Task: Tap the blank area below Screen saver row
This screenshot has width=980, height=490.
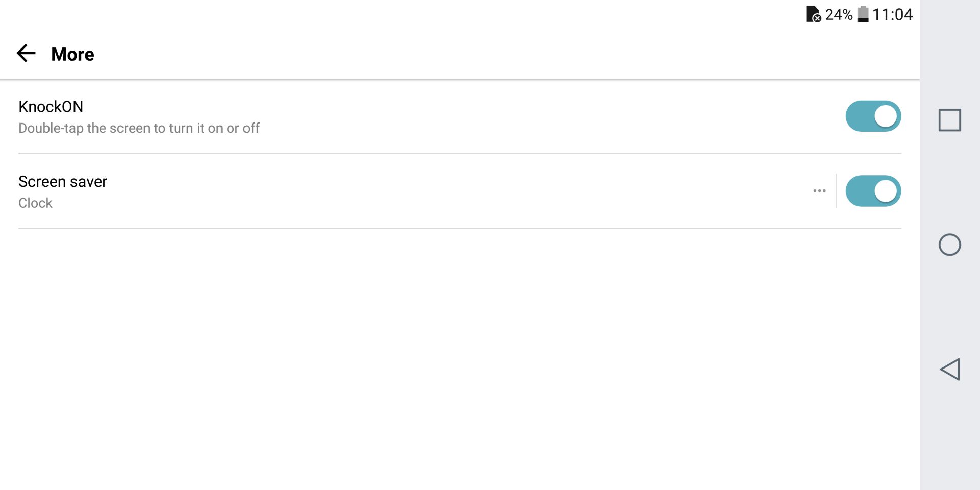Action: point(460,357)
